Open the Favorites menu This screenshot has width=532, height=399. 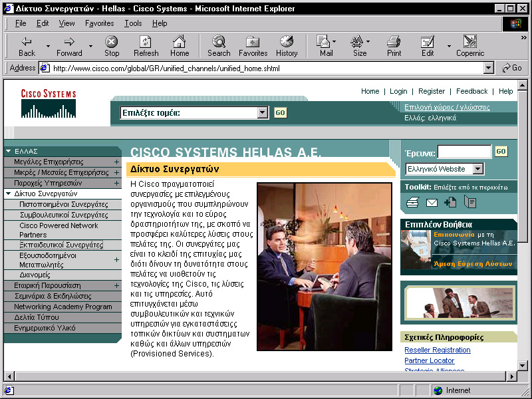pyautogui.click(x=99, y=23)
